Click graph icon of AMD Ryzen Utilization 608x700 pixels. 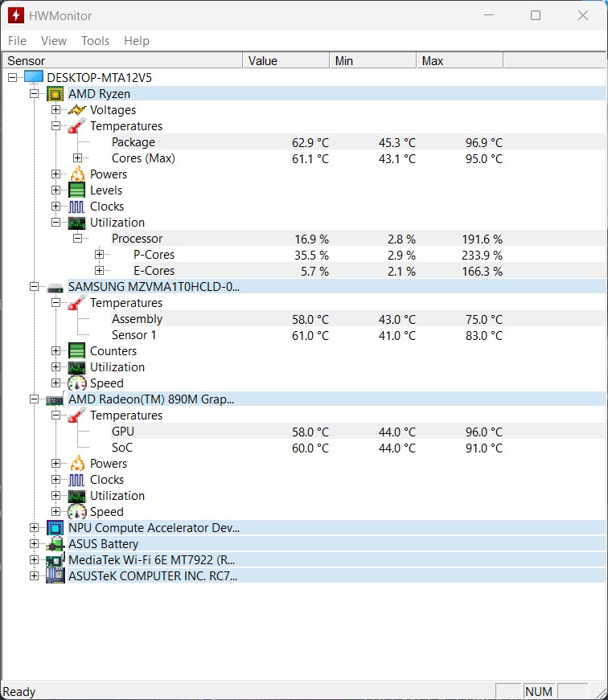[77, 223]
